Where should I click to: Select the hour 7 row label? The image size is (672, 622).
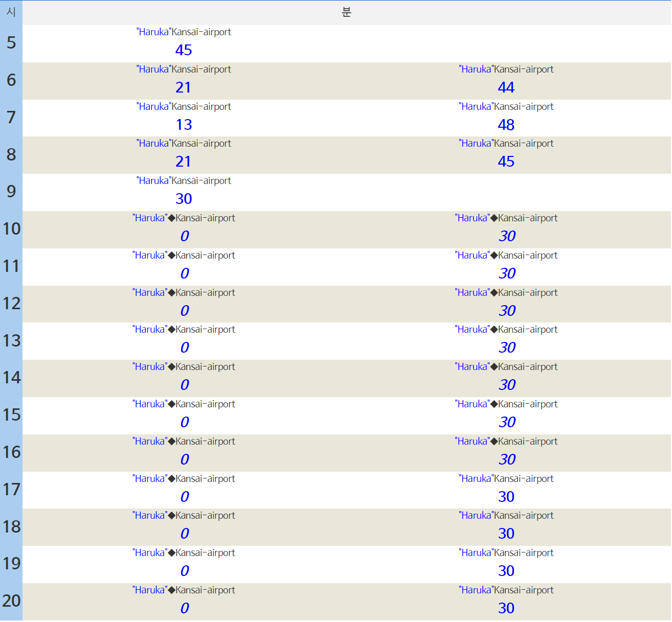(x=11, y=118)
